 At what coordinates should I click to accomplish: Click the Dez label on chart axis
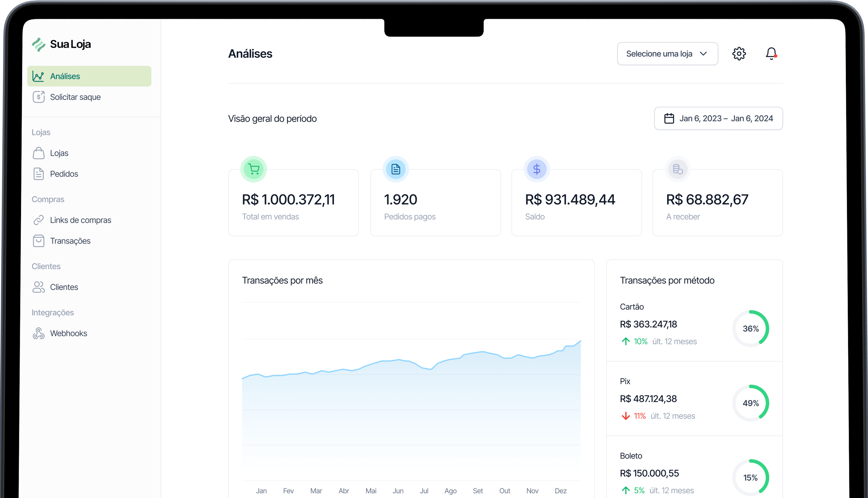point(560,491)
